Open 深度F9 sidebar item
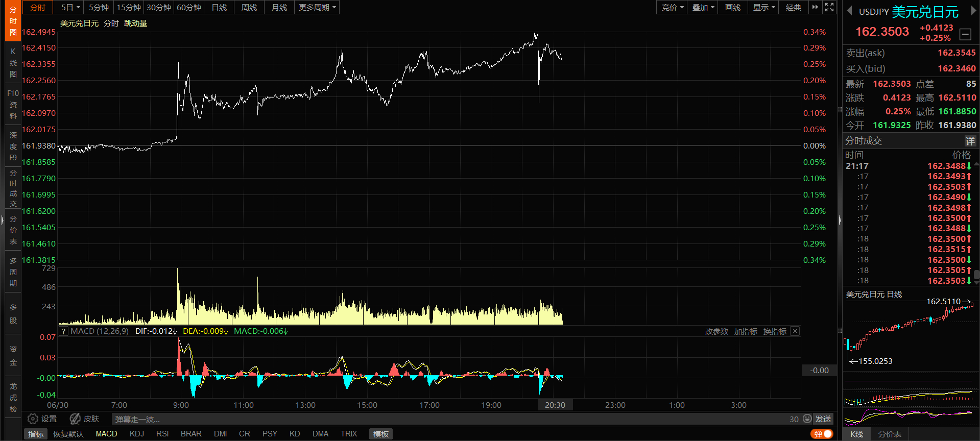This screenshot has width=980, height=441. click(13, 146)
